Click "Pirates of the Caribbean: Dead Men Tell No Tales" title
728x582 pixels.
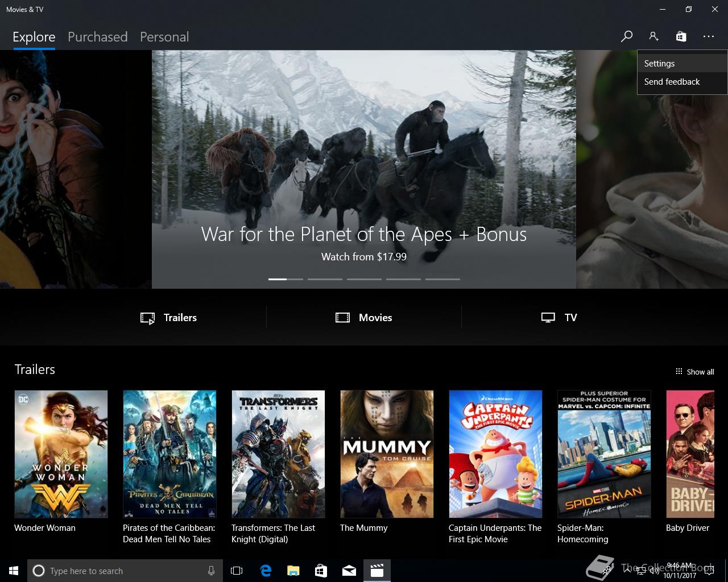[169, 534]
